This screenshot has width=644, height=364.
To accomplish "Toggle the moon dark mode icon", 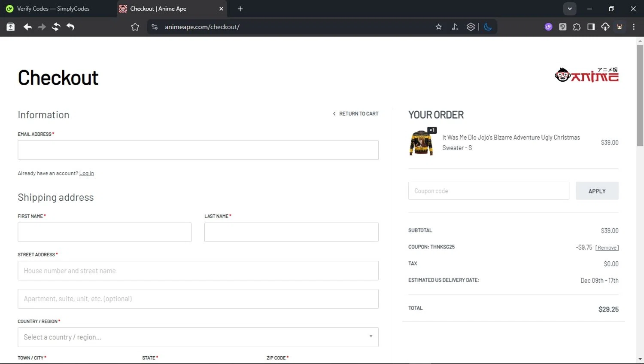I will 488,27.
